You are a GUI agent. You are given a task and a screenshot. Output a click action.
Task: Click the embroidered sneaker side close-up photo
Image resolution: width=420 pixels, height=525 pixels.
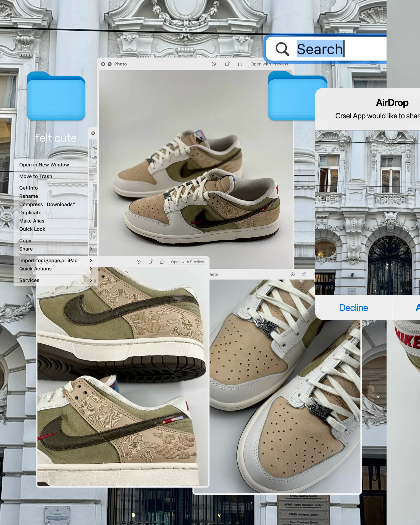(123, 377)
